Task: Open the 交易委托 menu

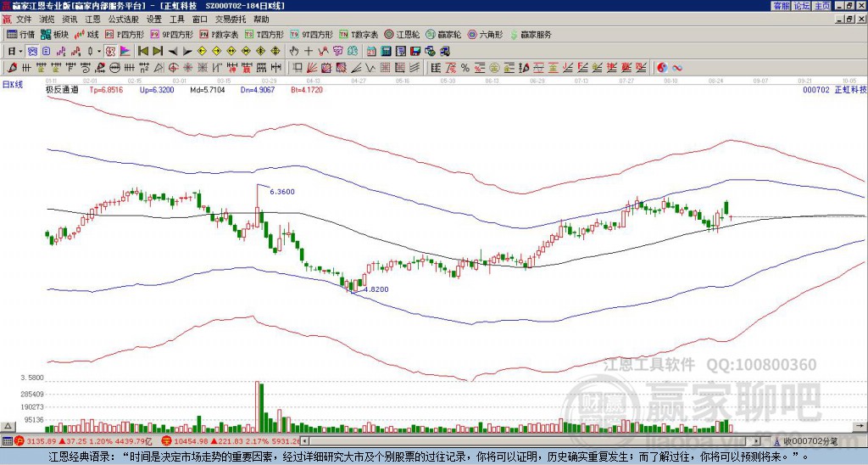Action: tap(231, 20)
